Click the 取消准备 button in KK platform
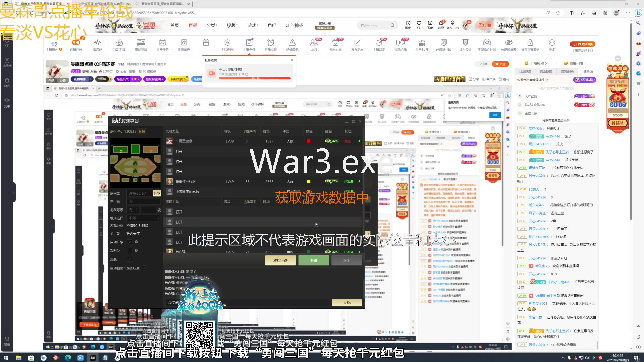 click(x=280, y=261)
